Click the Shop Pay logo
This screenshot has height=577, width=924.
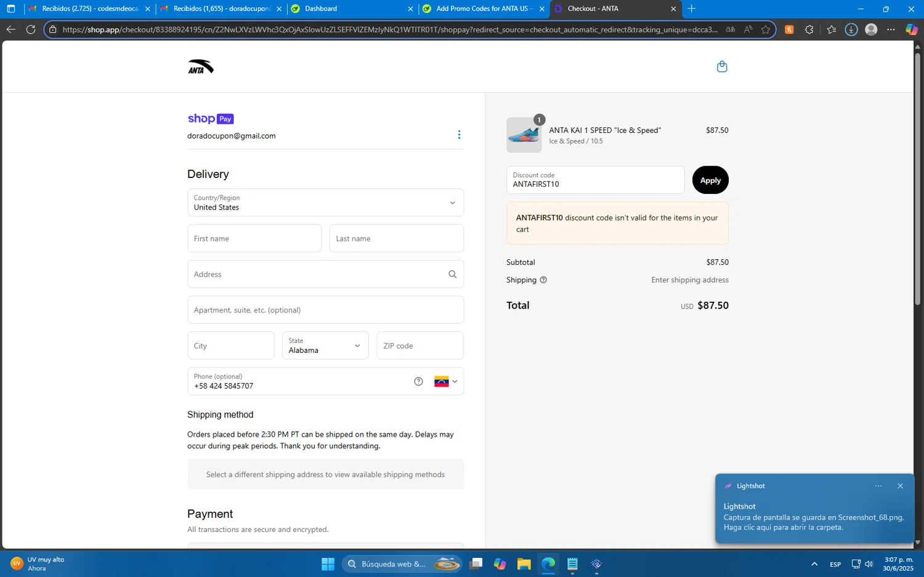211,119
